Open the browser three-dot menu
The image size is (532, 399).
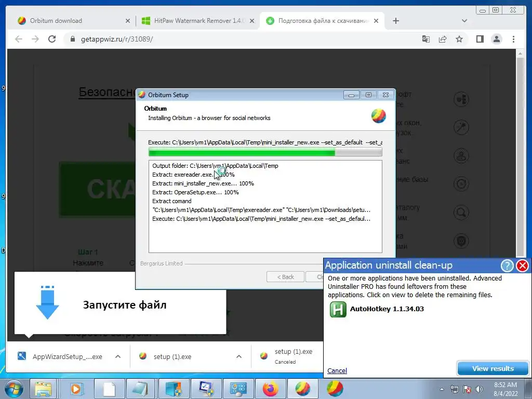tap(513, 39)
